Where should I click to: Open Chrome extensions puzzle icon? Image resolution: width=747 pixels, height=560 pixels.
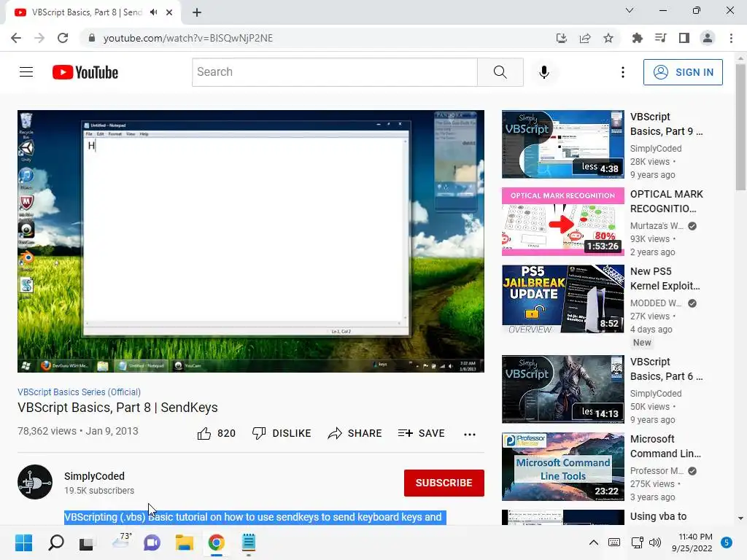tap(637, 38)
